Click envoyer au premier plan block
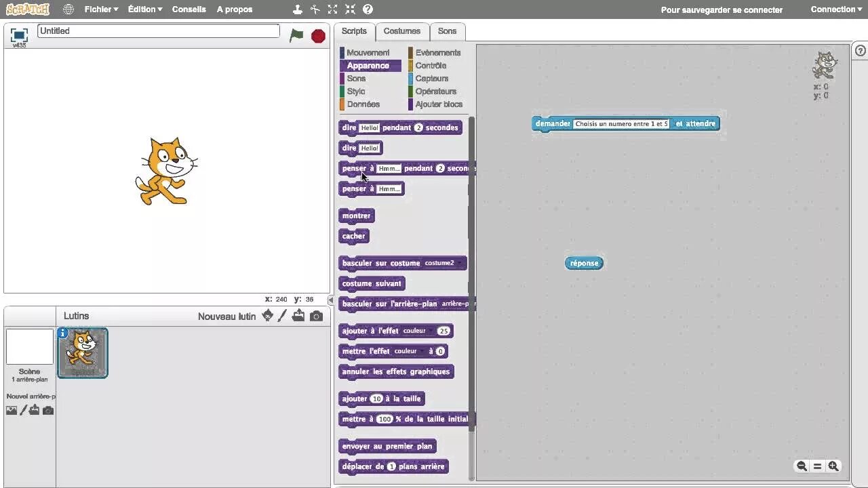This screenshot has width=868, height=488. coord(387,446)
